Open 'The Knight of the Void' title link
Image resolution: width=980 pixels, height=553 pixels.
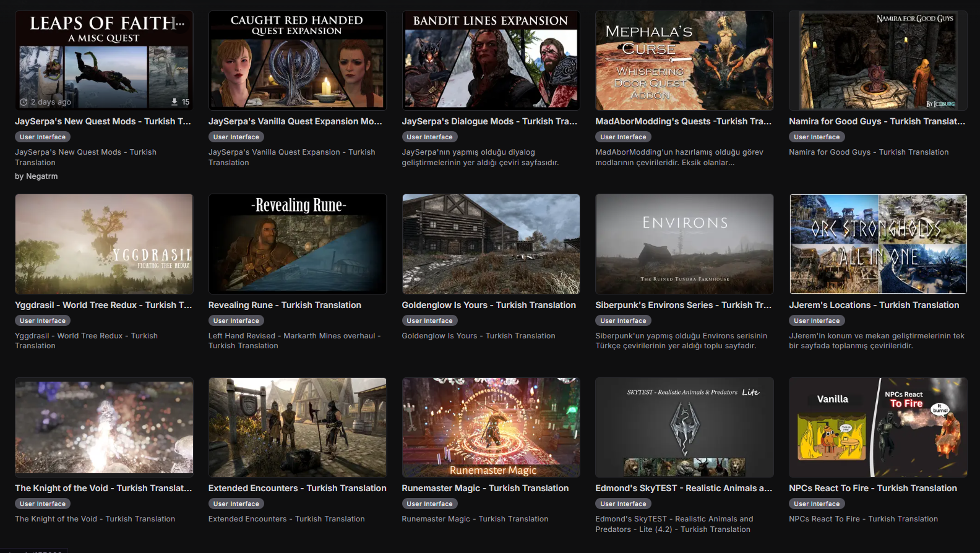pos(103,488)
